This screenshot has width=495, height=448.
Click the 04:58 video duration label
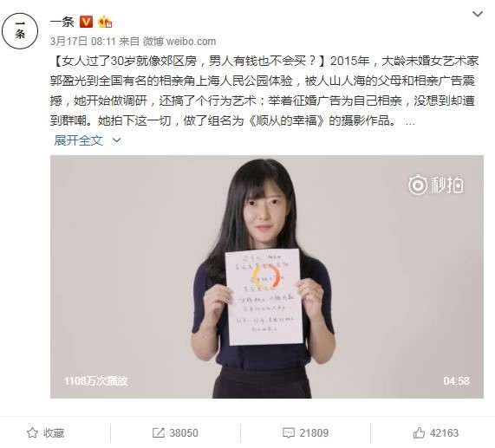(x=456, y=380)
